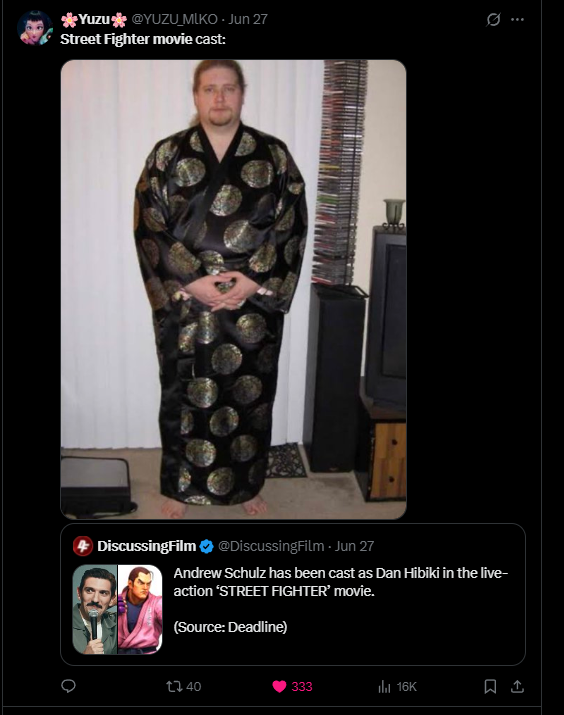Click the @DiscussingFilm handle in quote
Image resolution: width=564 pixels, height=715 pixels.
(271, 546)
